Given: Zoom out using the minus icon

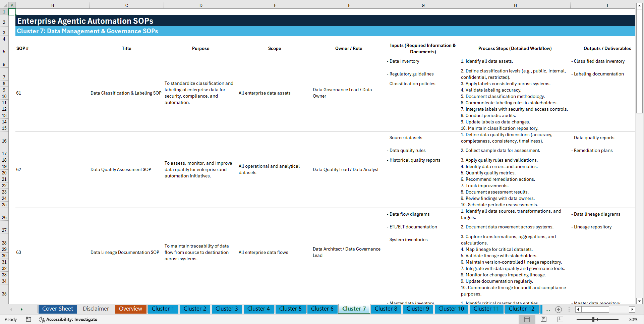Looking at the screenshot, I should pyautogui.click(x=573, y=319).
